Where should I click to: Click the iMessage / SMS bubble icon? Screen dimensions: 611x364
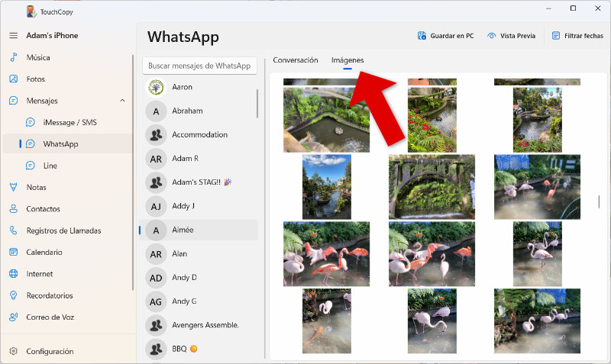pos(30,122)
